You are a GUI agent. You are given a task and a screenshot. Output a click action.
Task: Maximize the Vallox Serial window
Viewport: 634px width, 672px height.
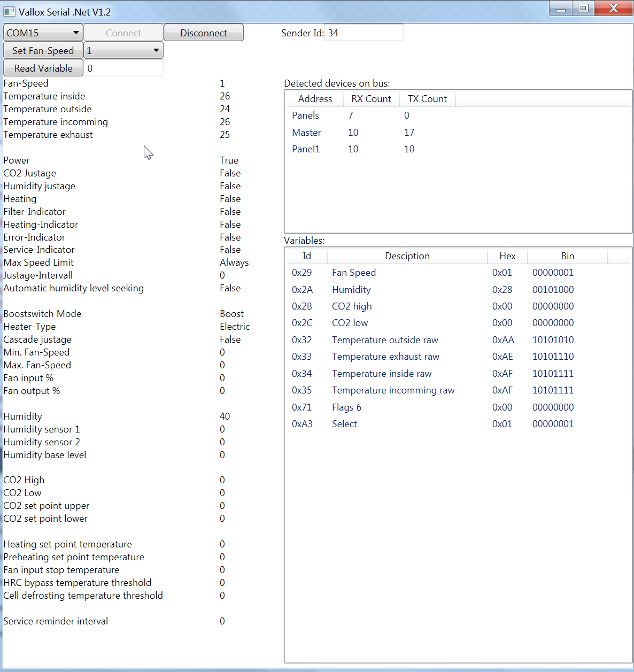(x=583, y=9)
